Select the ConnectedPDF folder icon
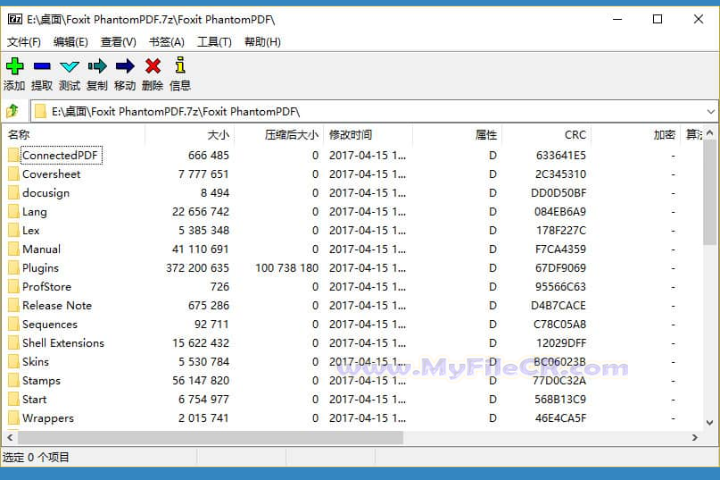The width and height of the screenshot is (720, 480). (x=14, y=155)
